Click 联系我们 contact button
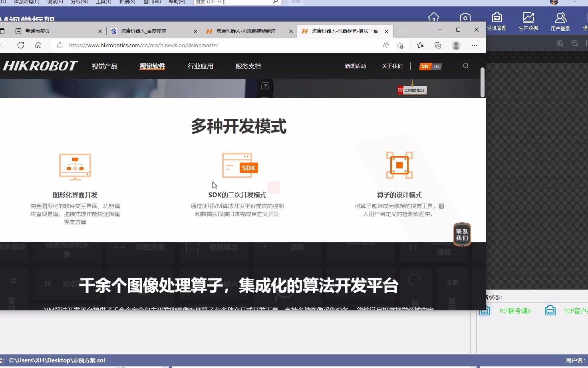Image resolution: width=588 pixels, height=368 pixels. click(462, 234)
